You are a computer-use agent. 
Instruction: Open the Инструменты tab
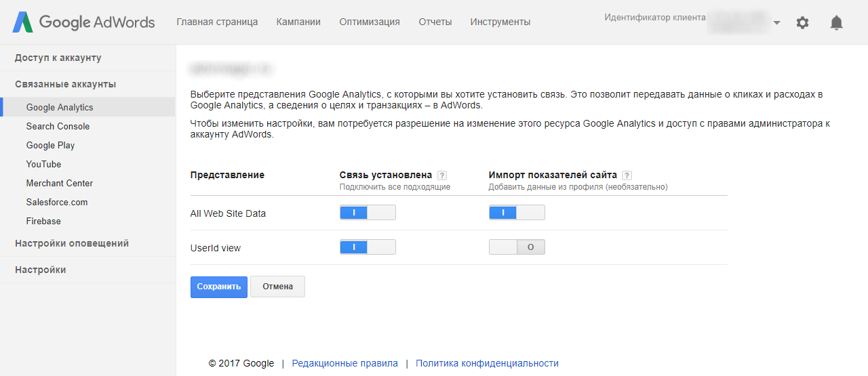point(500,22)
